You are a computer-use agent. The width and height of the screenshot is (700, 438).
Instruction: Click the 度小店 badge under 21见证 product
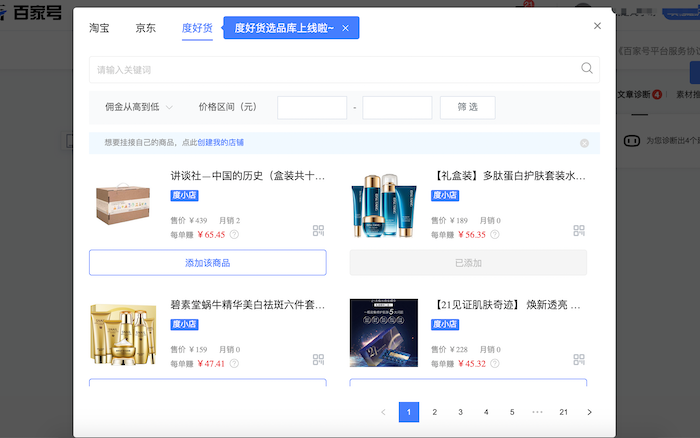445,325
